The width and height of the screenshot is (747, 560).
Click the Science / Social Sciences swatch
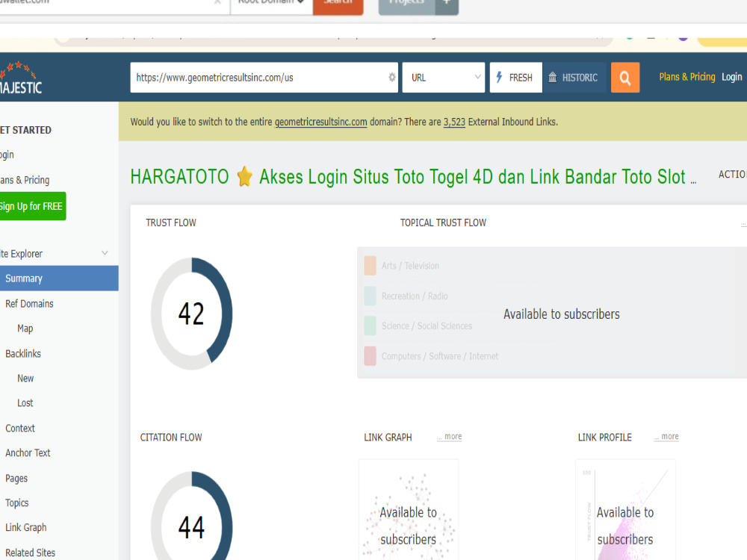coord(371,326)
